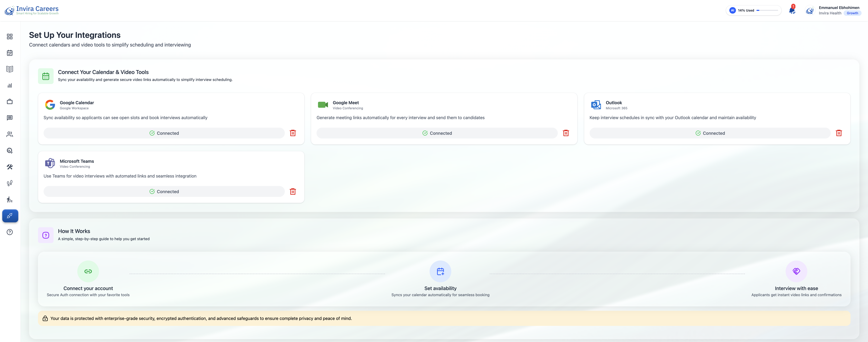Click the Google Meet camera logo

[323, 105]
